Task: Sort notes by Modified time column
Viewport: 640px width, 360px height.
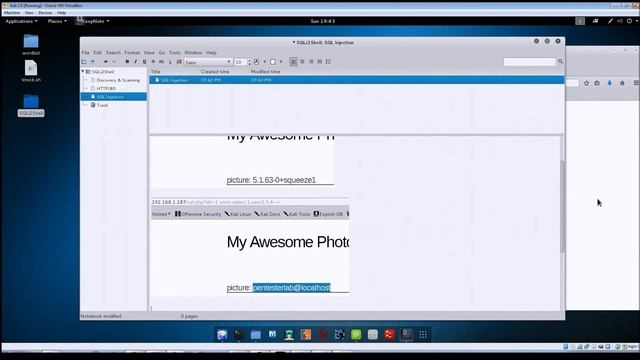Action: click(x=265, y=71)
